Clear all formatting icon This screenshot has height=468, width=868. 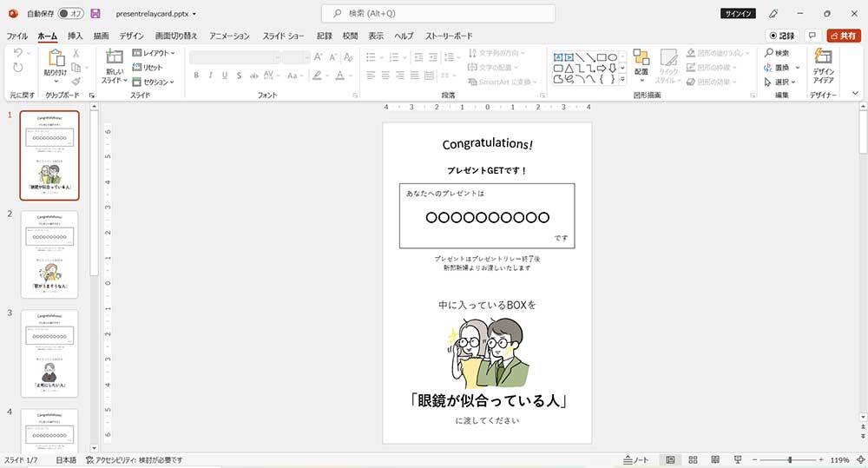coord(348,57)
